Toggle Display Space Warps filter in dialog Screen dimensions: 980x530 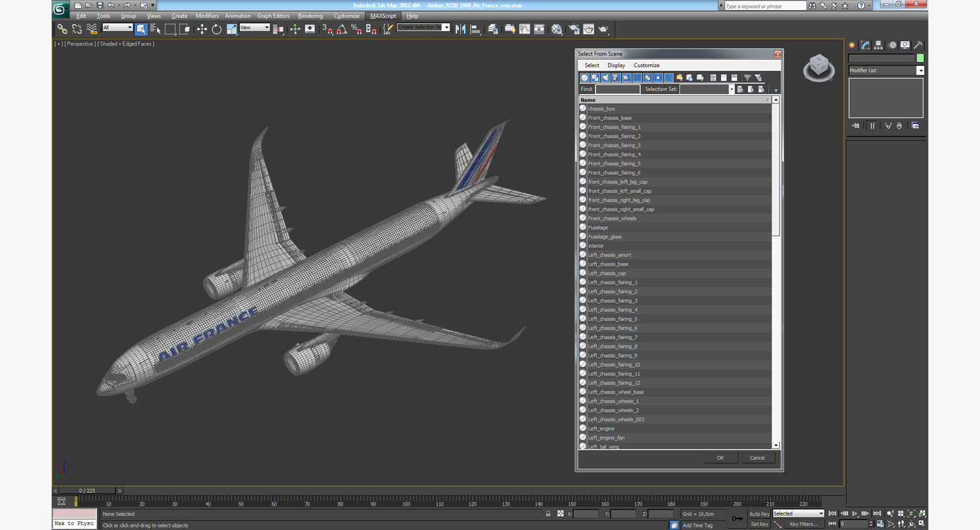click(x=637, y=78)
